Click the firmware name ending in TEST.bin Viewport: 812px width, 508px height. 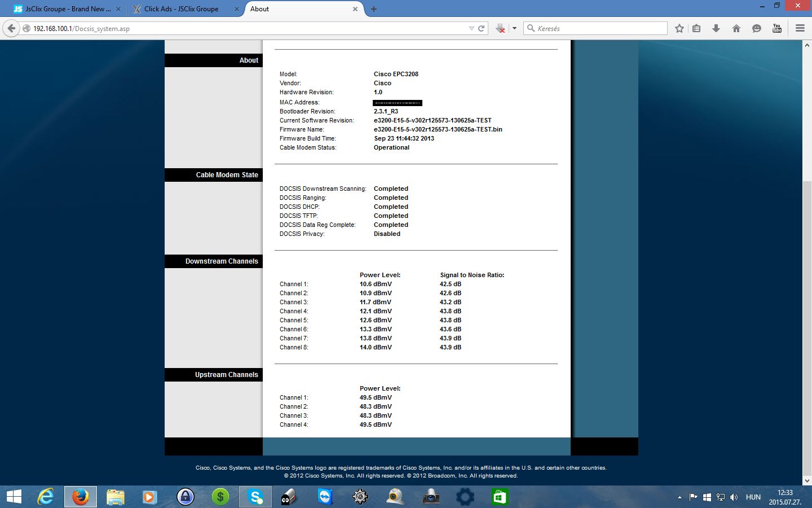[438, 129]
